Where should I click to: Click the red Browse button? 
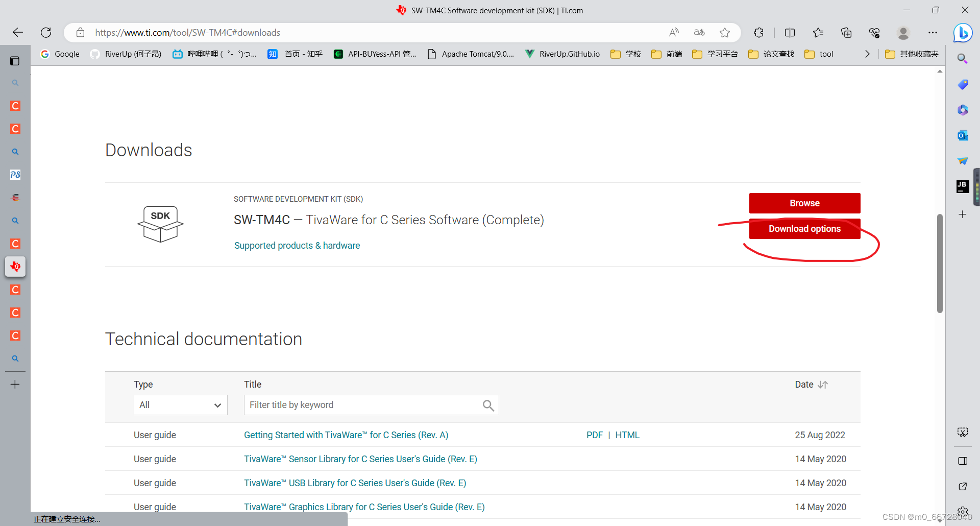click(805, 203)
